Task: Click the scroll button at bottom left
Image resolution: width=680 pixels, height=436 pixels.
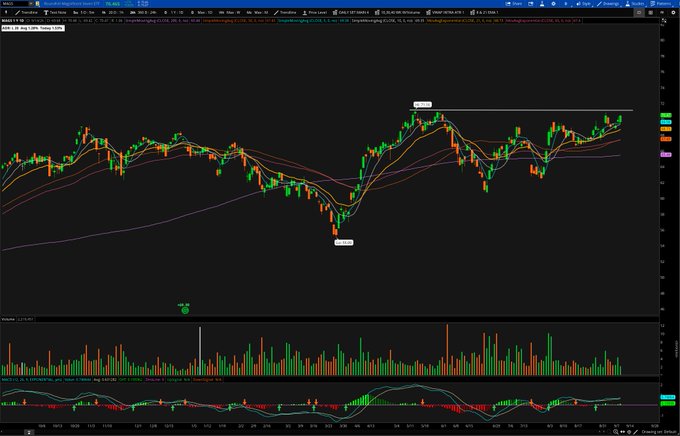Action: pos(28,432)
